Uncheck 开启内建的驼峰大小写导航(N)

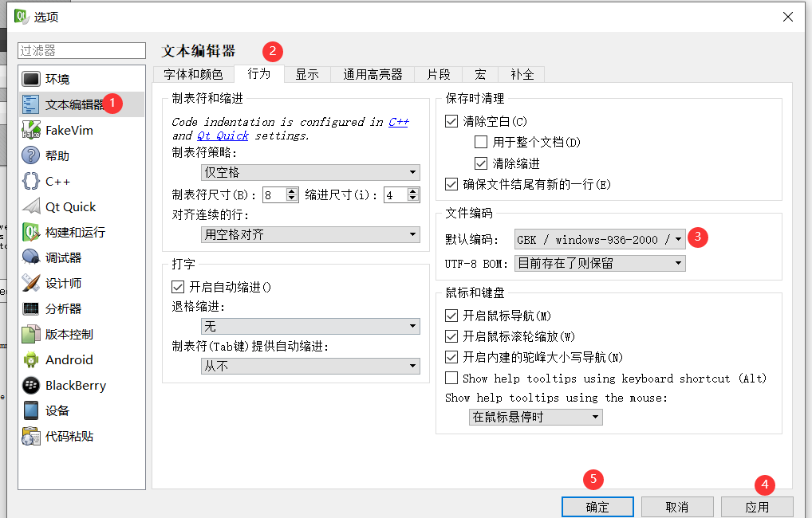(x=451, y=357)
